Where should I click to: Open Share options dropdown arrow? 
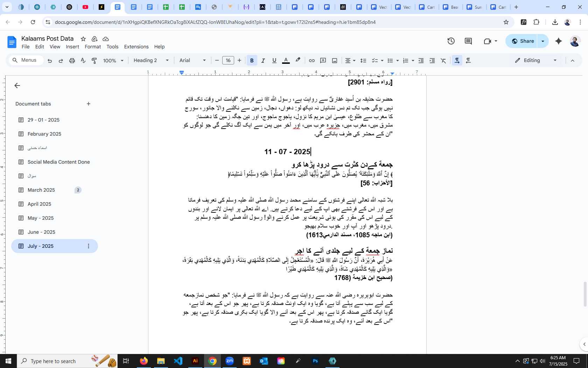coord(543,41)
